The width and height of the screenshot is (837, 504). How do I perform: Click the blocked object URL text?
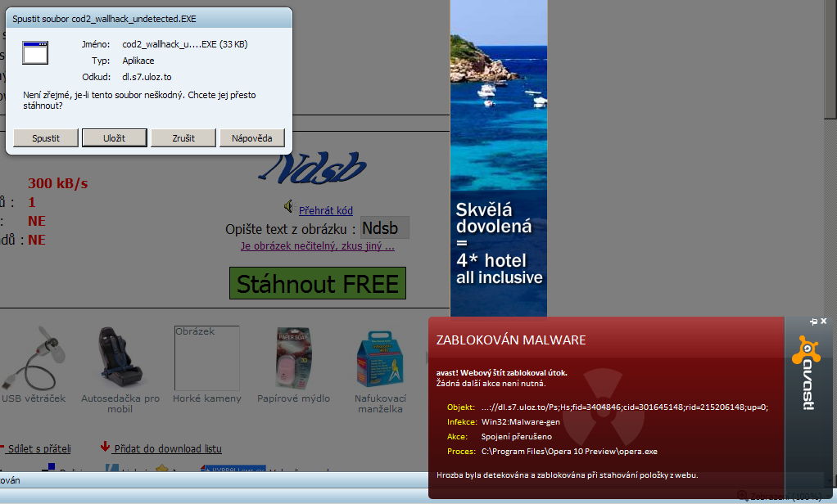click(625, 407)
